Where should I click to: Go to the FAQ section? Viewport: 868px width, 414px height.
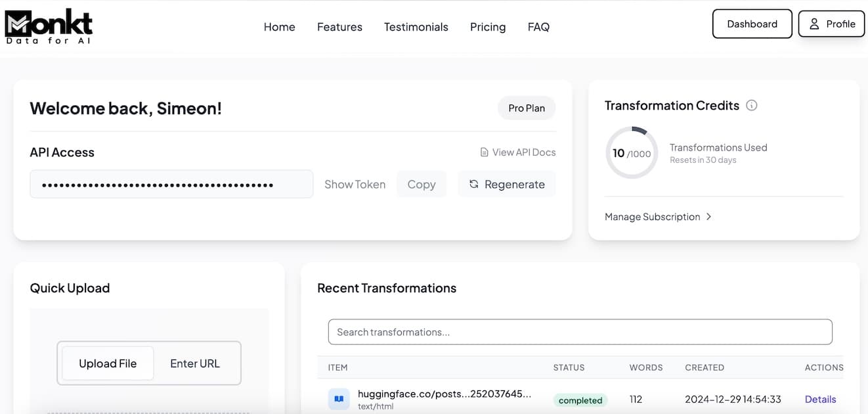tap(538, 27)
